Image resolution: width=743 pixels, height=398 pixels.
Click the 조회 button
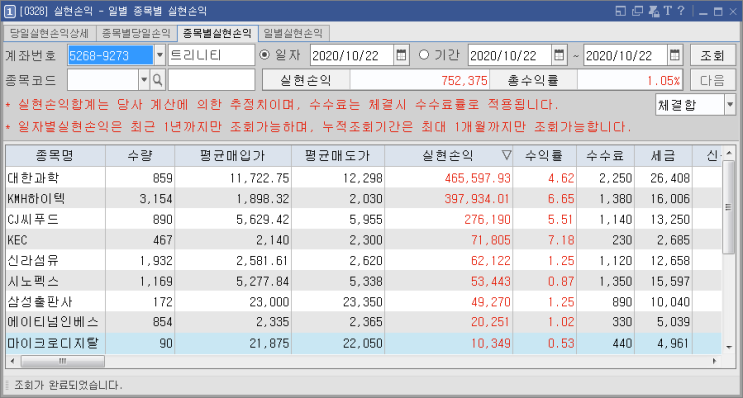713,55
